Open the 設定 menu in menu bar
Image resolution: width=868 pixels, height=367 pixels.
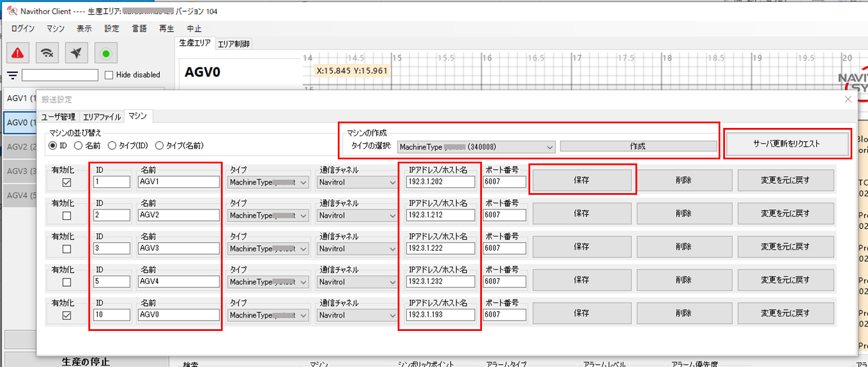click(112, 28)
